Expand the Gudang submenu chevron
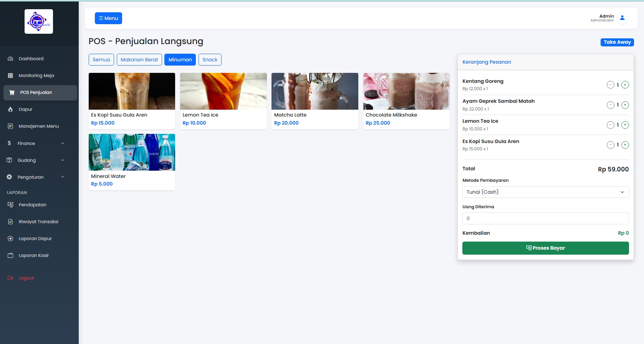The width and height of the screenshot is (644, 344). [x=63, y=160]
